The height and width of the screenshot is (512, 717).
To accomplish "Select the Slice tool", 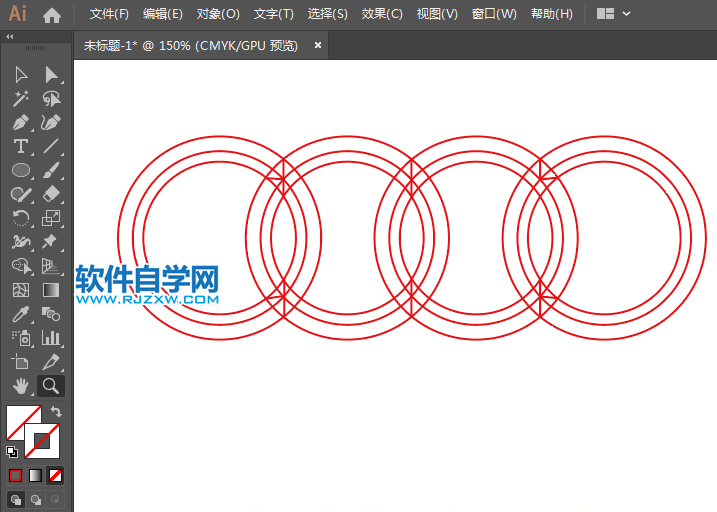I will tap(51, 362).
